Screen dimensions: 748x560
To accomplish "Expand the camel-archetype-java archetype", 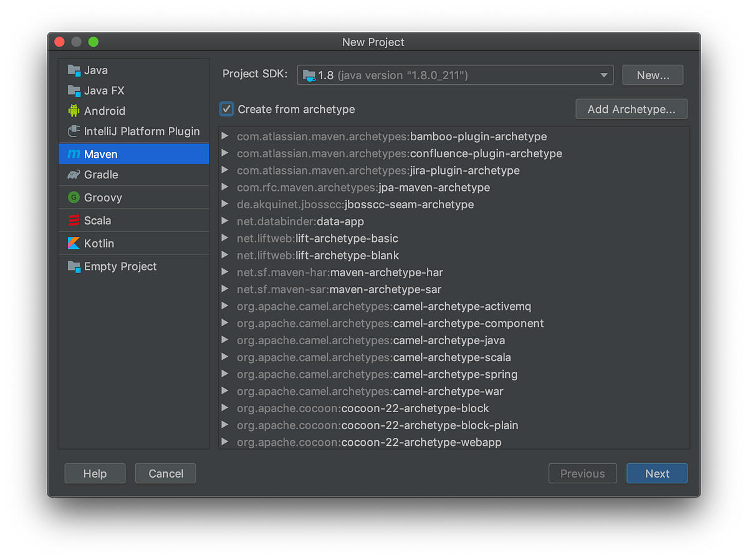I will pyautogui.click(x=226, y=340).
